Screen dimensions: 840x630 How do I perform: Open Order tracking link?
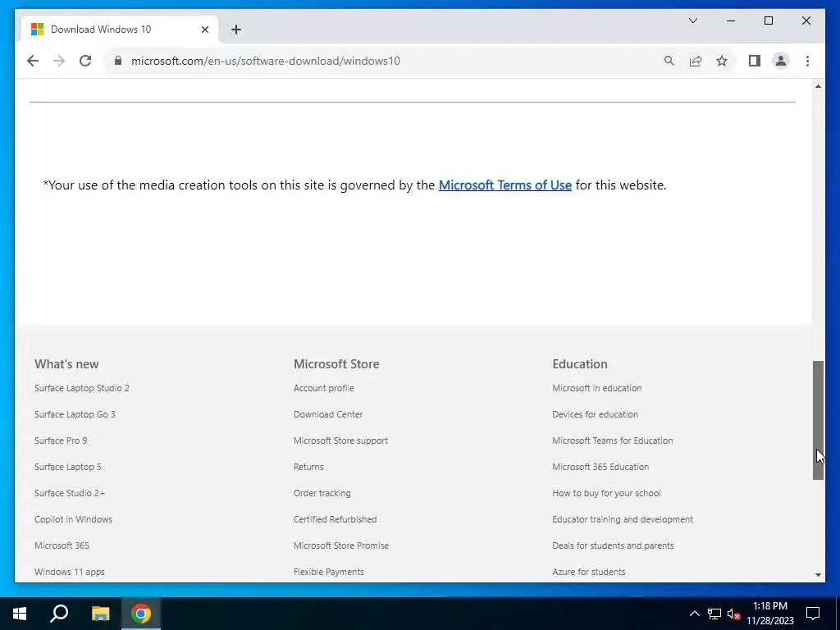322,493
